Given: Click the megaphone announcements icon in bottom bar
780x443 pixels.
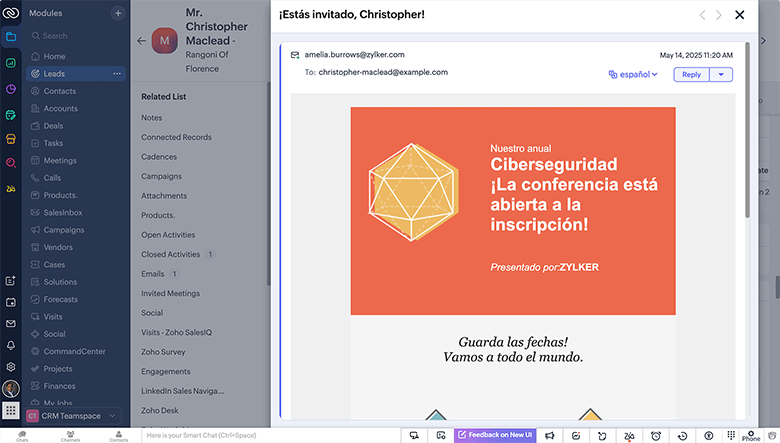Looking at the screenshot, I should point(550,436).
